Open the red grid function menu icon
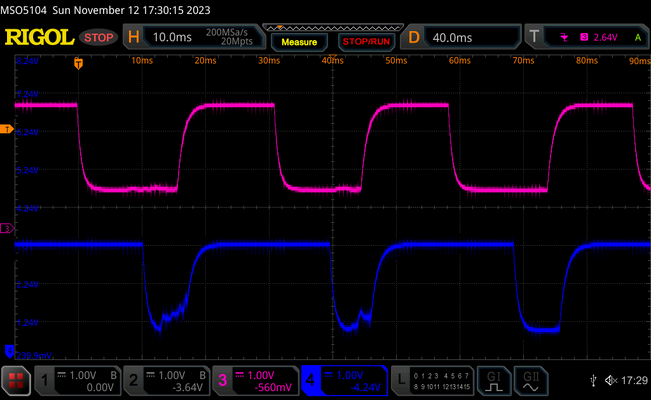The width and height of the screenshot is (651, 400). (16, 381)
